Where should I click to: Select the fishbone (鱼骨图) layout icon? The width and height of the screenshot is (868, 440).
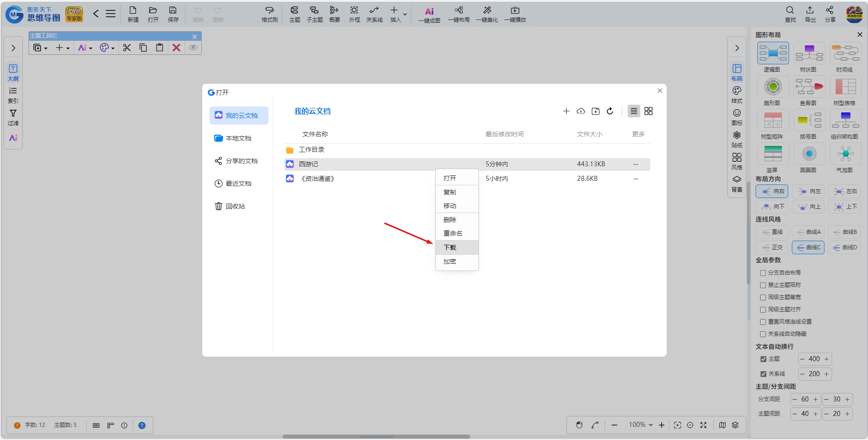click(x=809, y=87)
